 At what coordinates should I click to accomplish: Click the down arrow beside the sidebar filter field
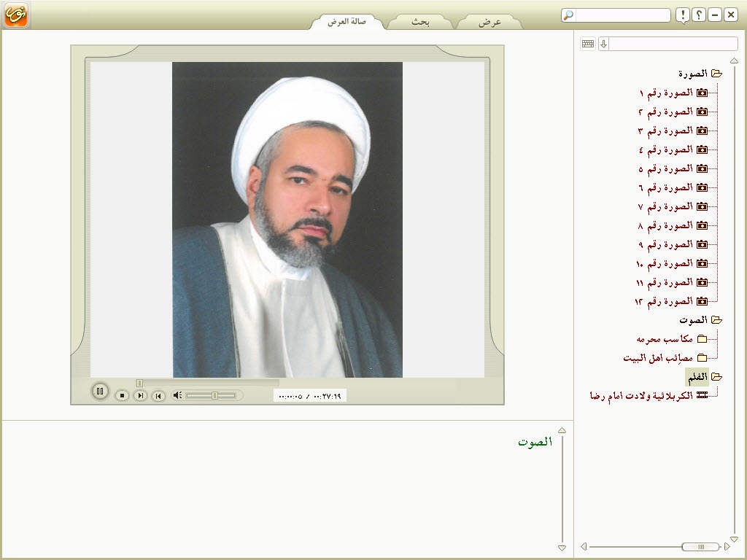pyautogui.click(x=603, y=44)
